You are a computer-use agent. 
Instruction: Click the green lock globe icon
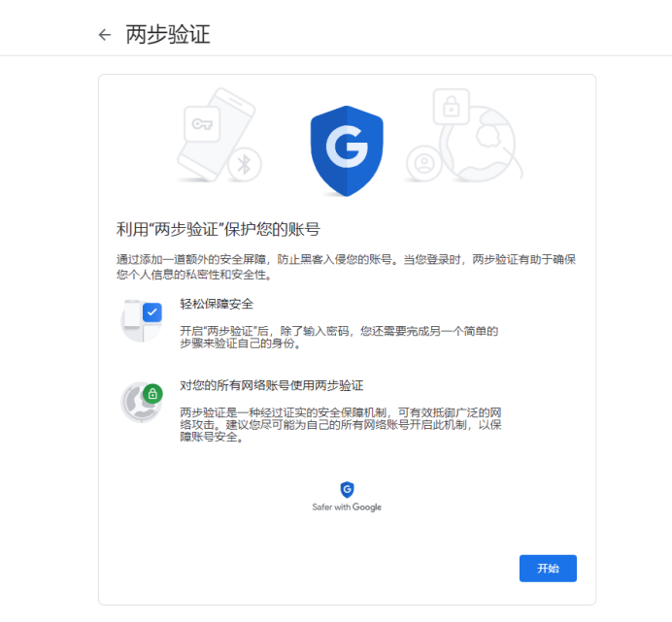click(142, 402)
